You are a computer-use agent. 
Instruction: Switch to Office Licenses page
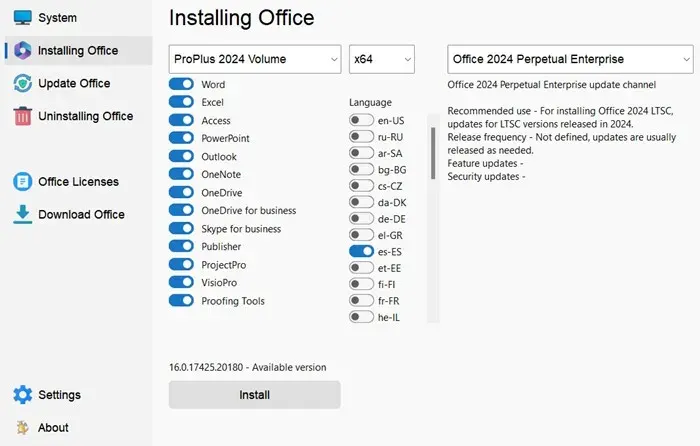pos(79,182)
